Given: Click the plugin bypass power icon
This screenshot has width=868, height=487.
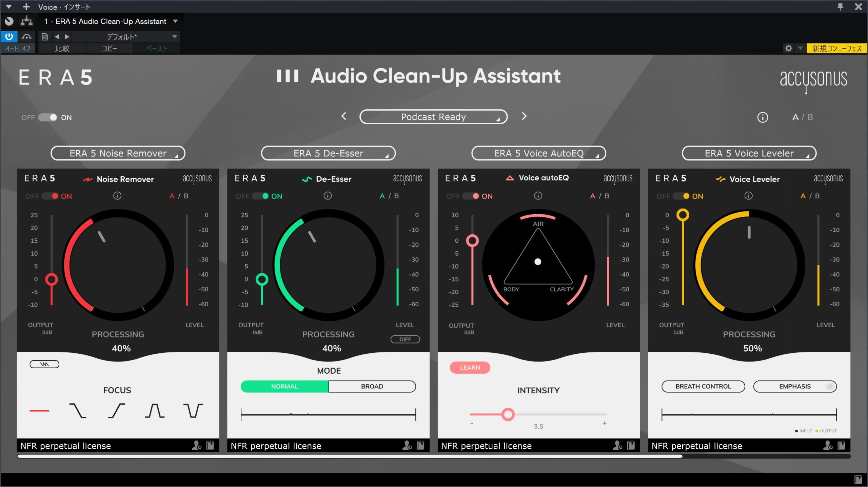Looking at the screenshot, I should [9, 36].
